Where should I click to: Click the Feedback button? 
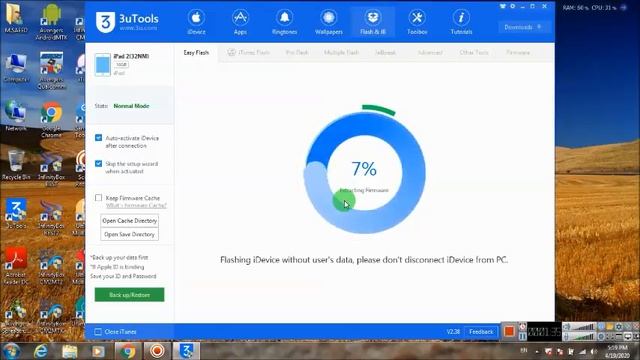(x=481, y=332)
